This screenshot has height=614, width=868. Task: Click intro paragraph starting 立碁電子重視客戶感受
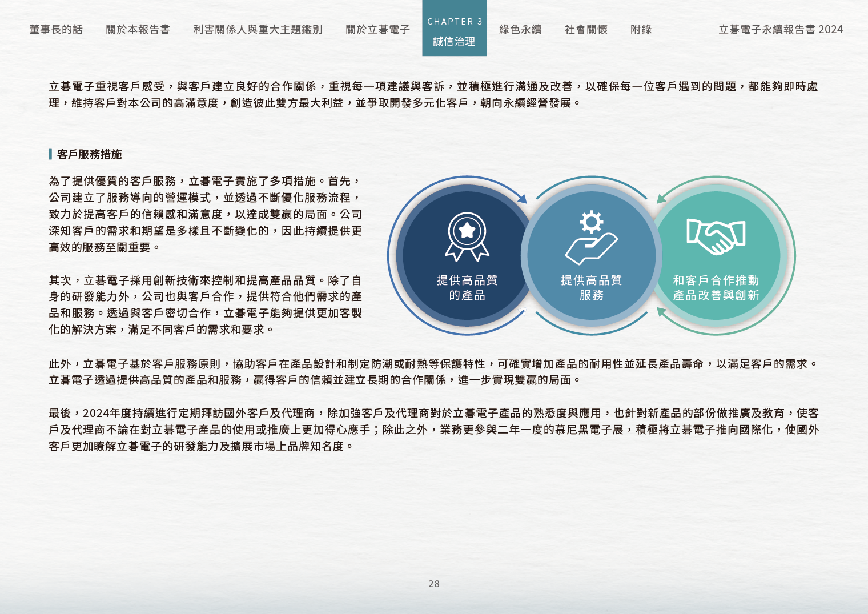(x=434, y=94)
